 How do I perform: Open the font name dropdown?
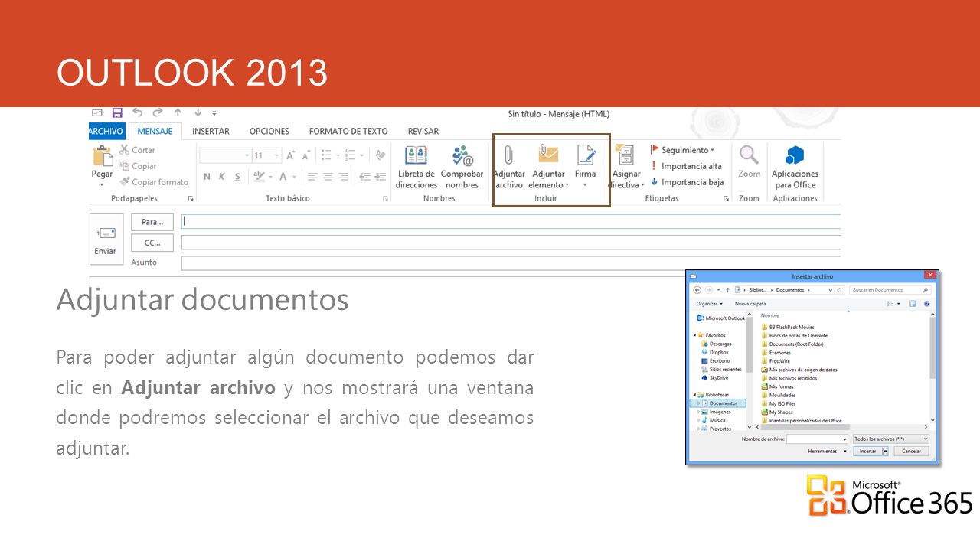click(247, 155)
